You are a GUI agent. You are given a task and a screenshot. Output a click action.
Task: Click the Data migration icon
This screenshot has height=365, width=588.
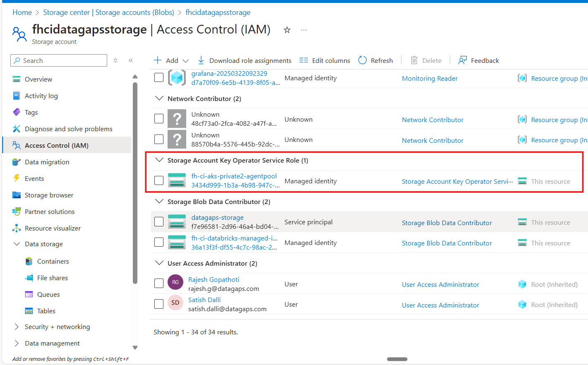click(x=17, y=162)
